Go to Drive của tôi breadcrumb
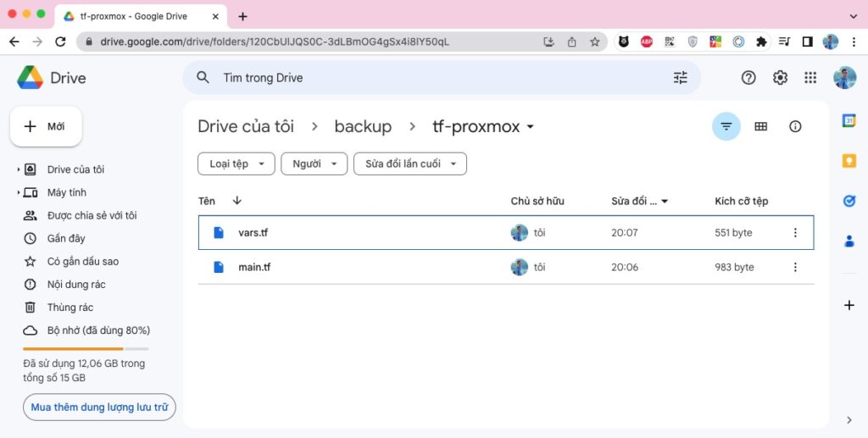868x438 pixels. pyautogui.click(x=246, y=126)
